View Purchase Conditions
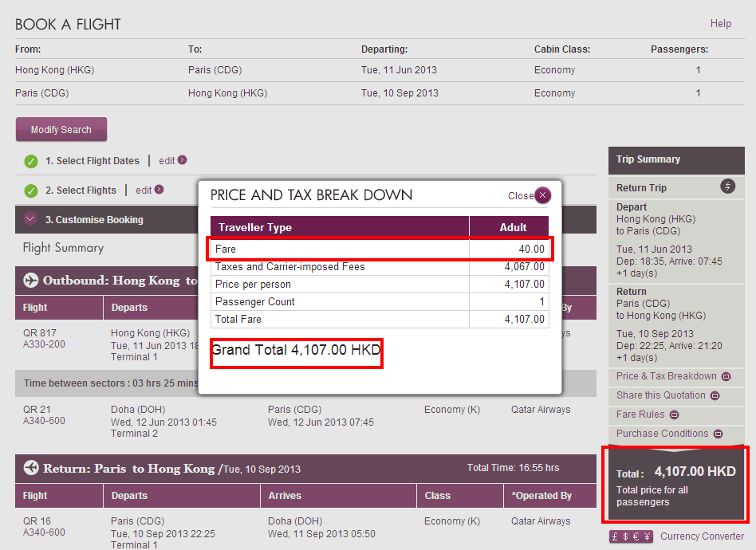The height and width of the screenshot is (550, 756). [662, 434]
